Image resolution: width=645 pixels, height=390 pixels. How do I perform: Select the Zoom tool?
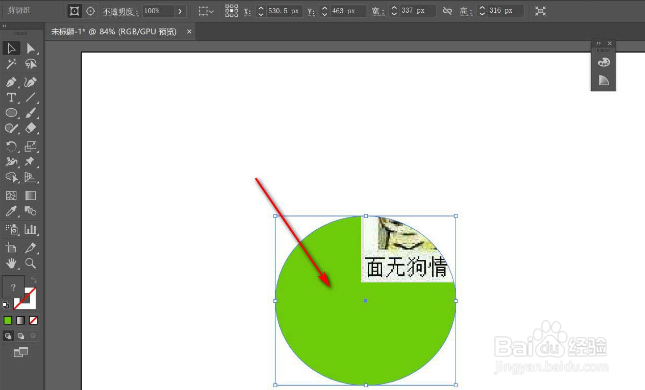(x=30, y=263)
